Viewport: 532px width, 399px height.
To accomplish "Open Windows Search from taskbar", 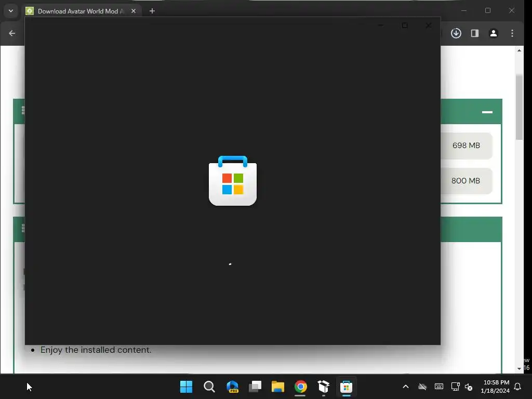I will click(x=209, y=387).
